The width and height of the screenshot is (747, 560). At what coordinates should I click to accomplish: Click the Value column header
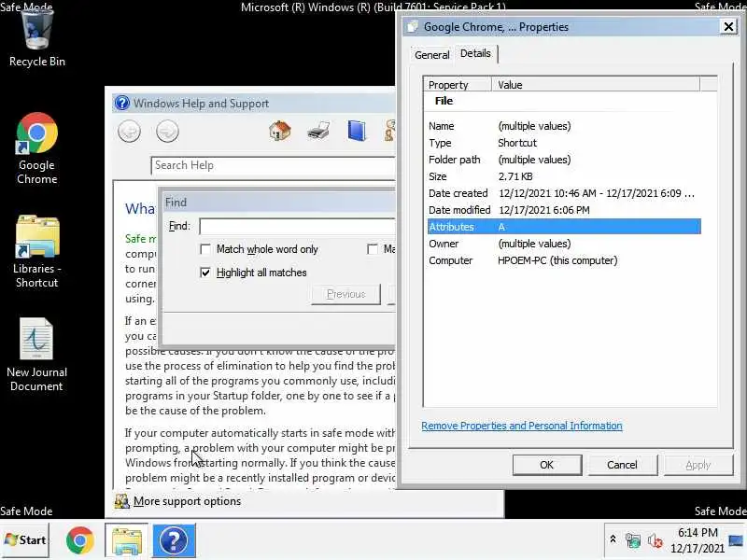pyautogui.click(x=596, y=85)
